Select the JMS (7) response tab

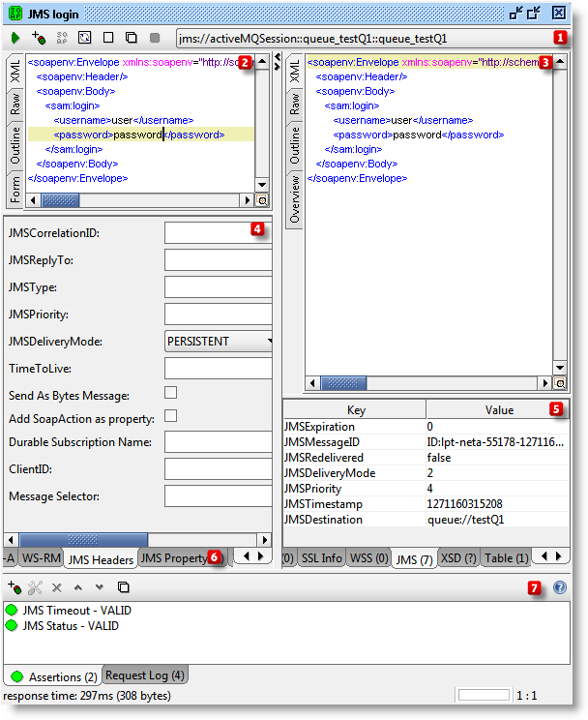click(415, 559)
